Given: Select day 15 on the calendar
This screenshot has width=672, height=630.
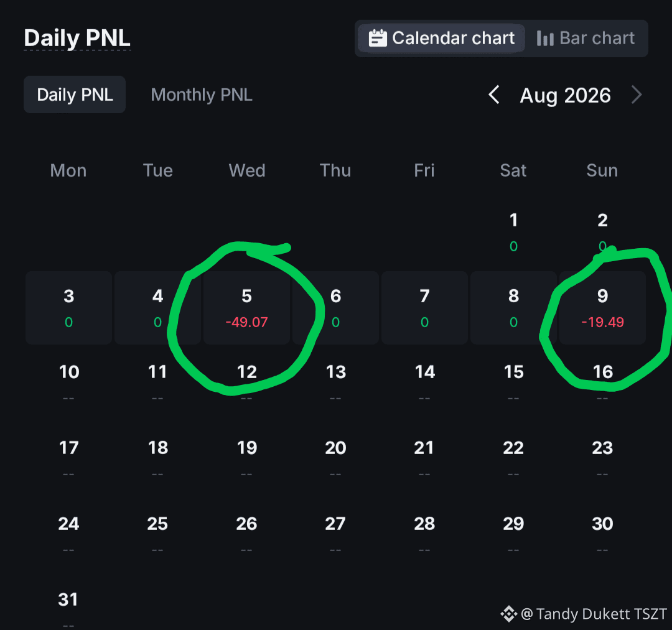Looking at the screenshot, I should tap(513, 384).
